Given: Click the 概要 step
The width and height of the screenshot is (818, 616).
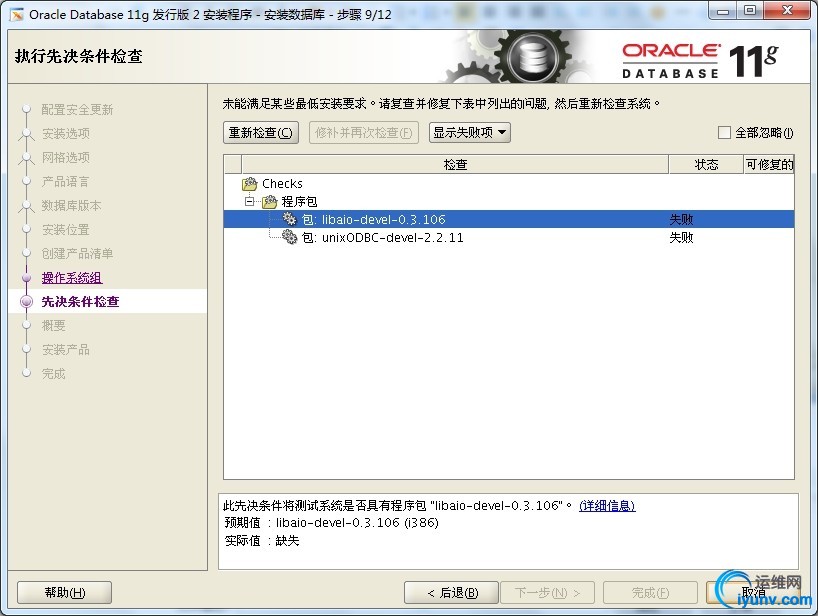Looking at the screenshot, I should (54, 325).
